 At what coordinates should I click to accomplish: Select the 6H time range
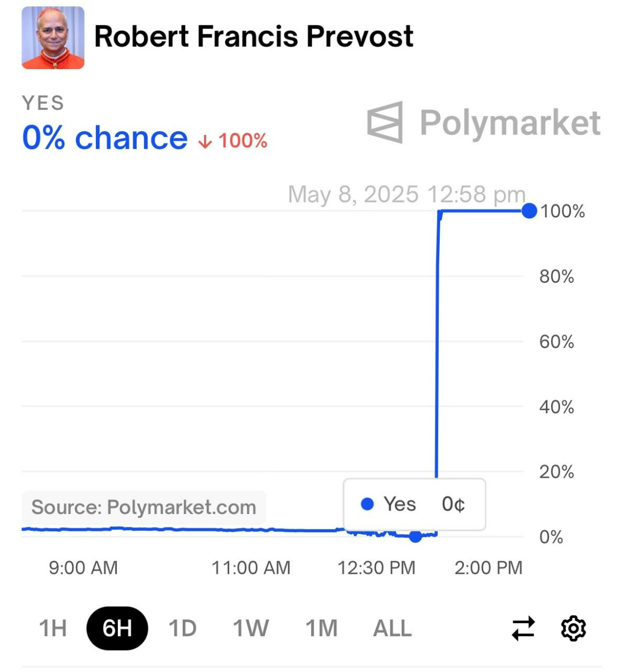117,628
